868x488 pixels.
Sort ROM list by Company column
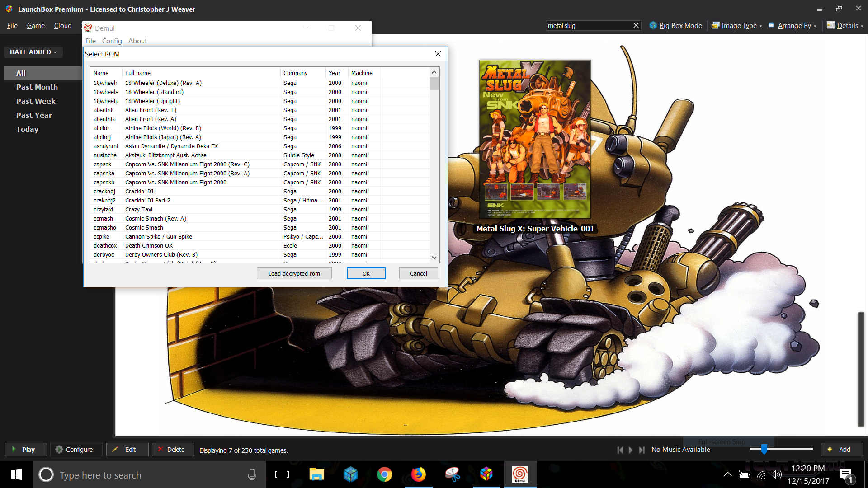click(x=303, y=73)
